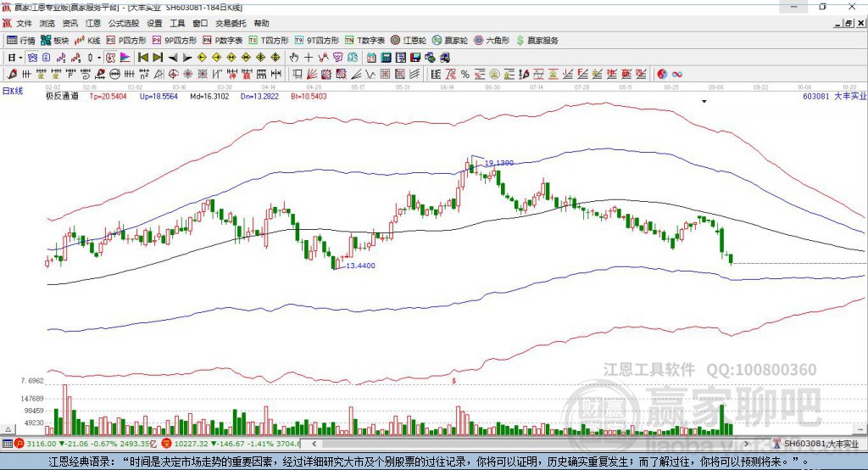Select the crosshair cursor tool
Image resolution: width=868 pixels, height=470 pixels.
pos(309,58)
